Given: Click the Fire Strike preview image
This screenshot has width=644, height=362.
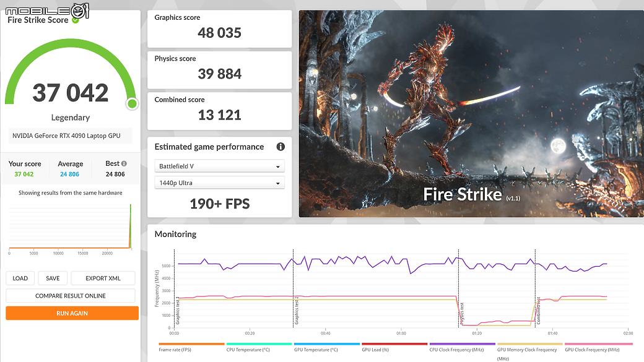Looking at the screenshot, I should click(471, 114).
